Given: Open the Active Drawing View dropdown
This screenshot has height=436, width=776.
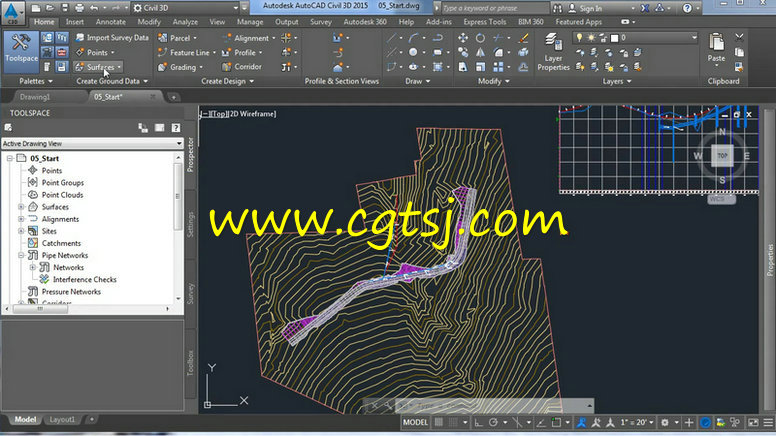Looking at the screenshot, I should click(x=93, y=144).
